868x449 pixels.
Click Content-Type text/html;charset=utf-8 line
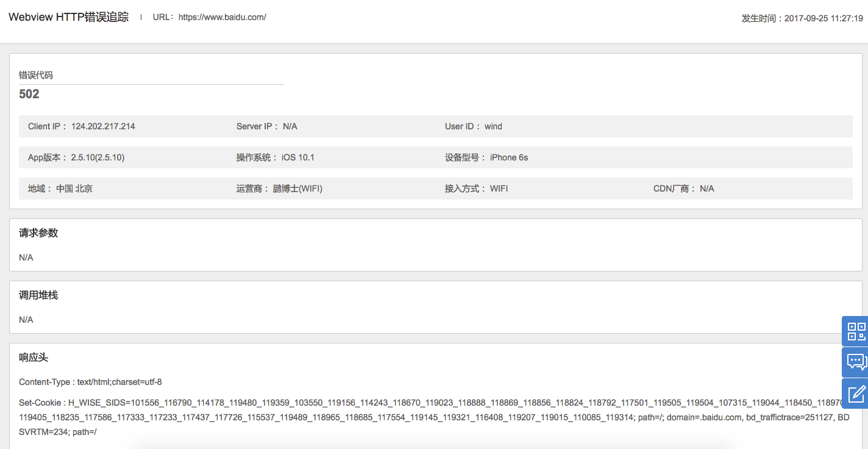pos(90,382)
